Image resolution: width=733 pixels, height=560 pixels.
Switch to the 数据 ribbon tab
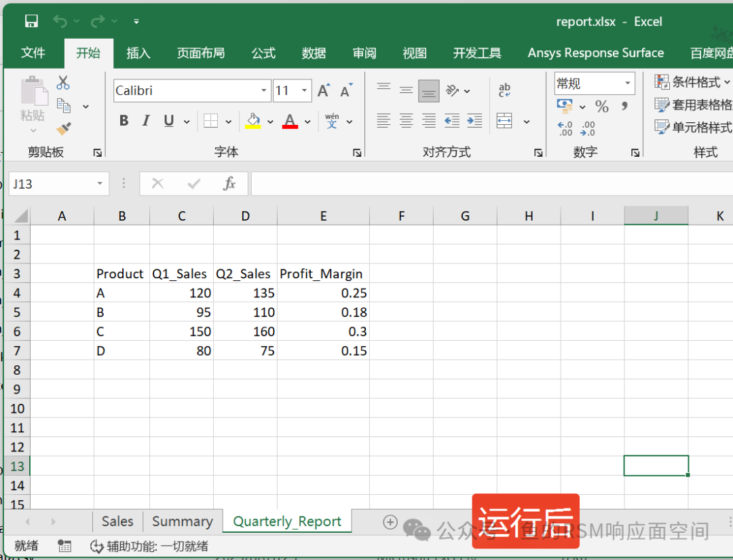(x=314, y=53)
